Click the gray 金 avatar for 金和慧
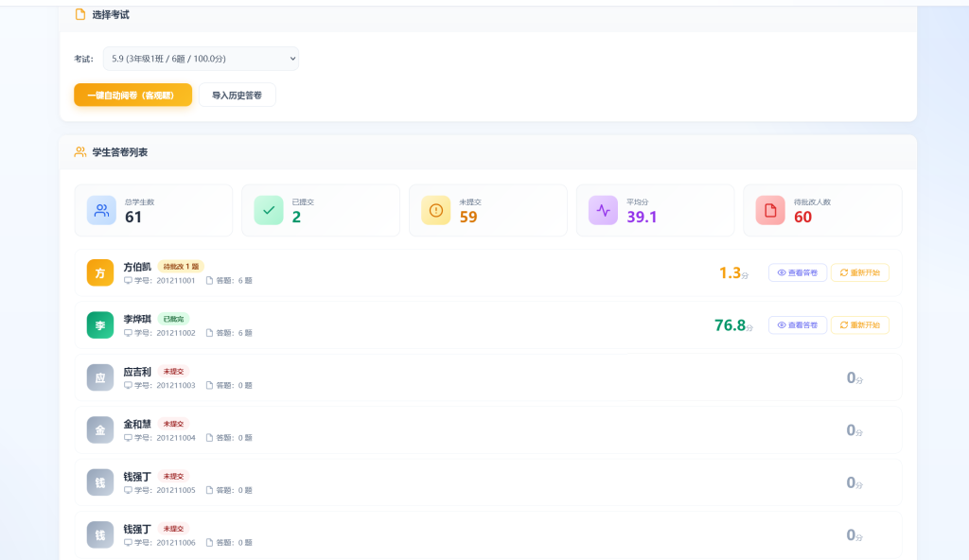969x560 pixels. (100, 430)
